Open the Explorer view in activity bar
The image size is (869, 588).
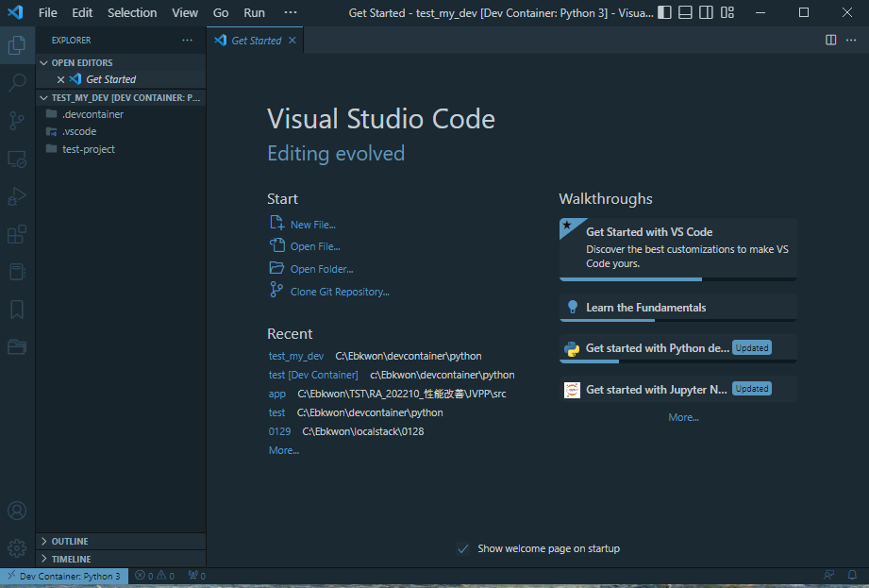17,45
